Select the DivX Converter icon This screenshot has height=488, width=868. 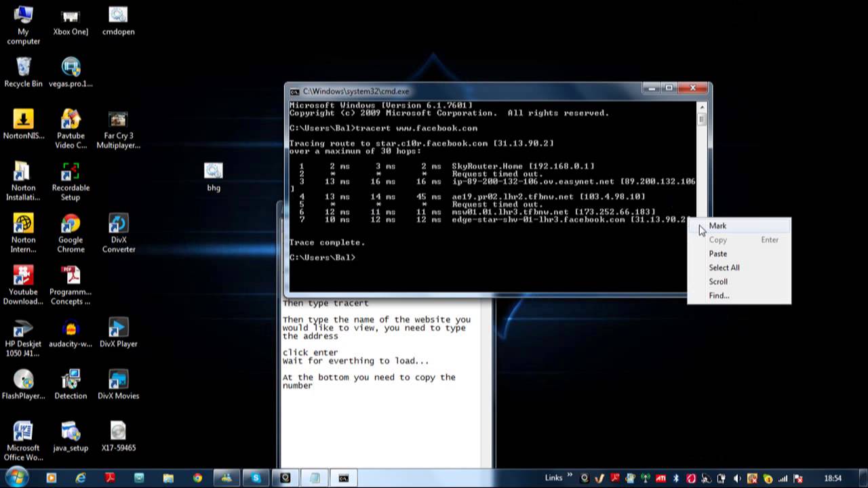(x=118, y=234)
